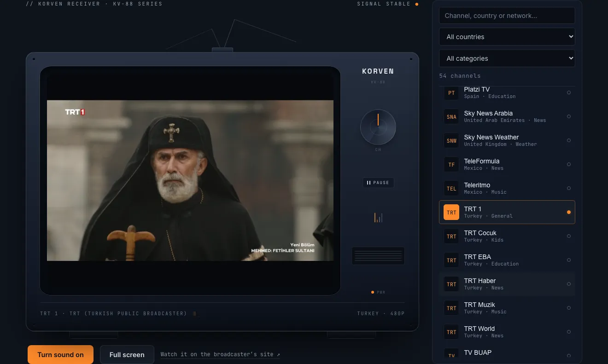Screen dimensions: 608x364
Task: Tune to TRT Cocuk kids channel
Action: [507, 236]
